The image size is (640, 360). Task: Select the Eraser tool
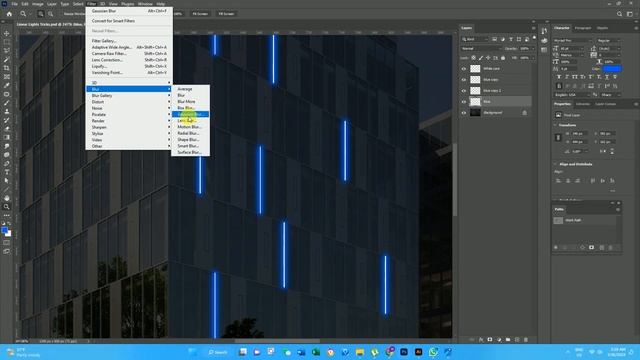point(7,129)
